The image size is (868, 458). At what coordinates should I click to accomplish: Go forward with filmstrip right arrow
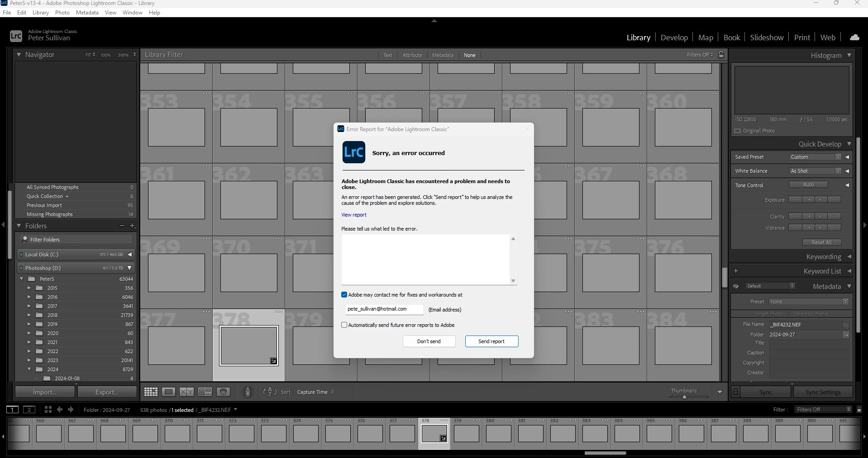click(x=71, y=410)
